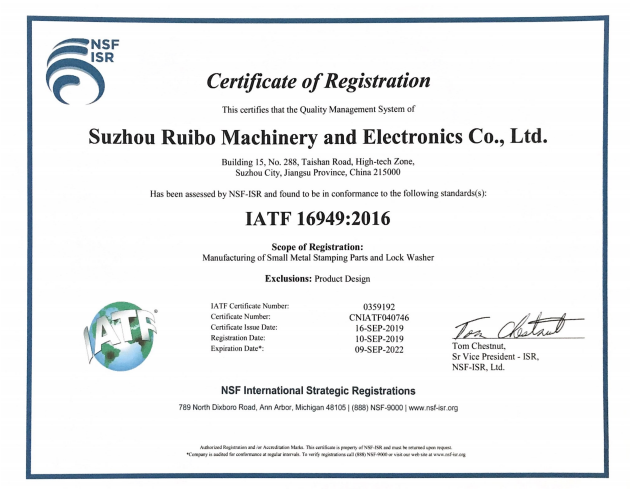Select the value CNIATF040746
The image size is (630, 489).
point(379,317)
